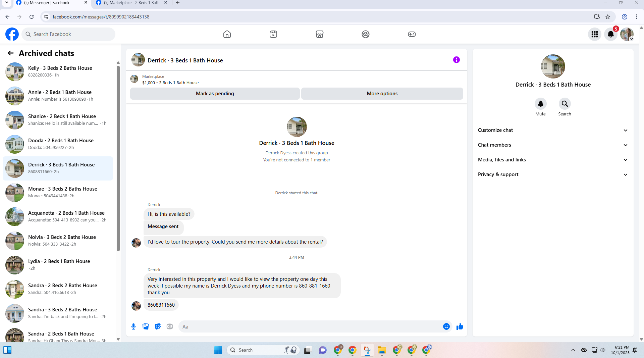Open the Chrome tab search dropdown
This screenshot has height=358, width=644.
(x=7, y=3)
